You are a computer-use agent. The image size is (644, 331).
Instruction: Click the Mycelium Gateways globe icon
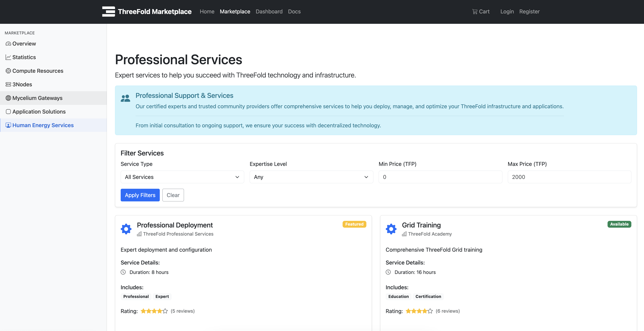[8, 98]
